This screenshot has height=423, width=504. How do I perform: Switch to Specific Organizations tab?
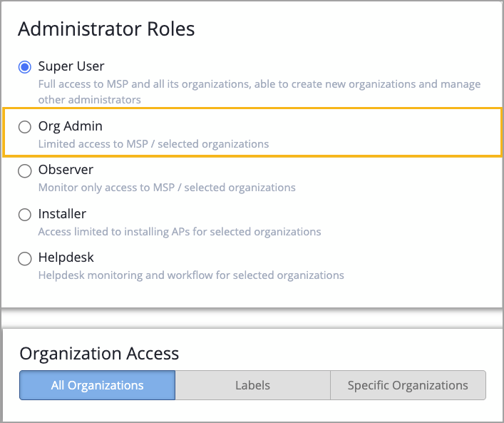[x=408, y=385]
